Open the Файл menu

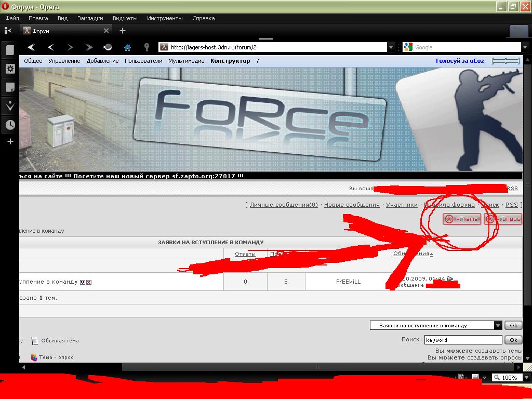[x=12, y=18]
